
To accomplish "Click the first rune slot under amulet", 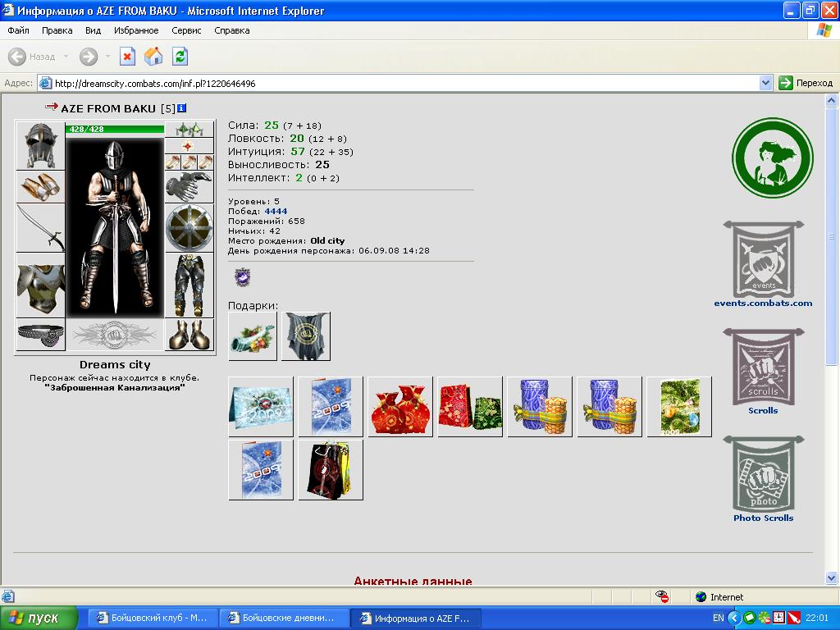I will coord(173,162).
